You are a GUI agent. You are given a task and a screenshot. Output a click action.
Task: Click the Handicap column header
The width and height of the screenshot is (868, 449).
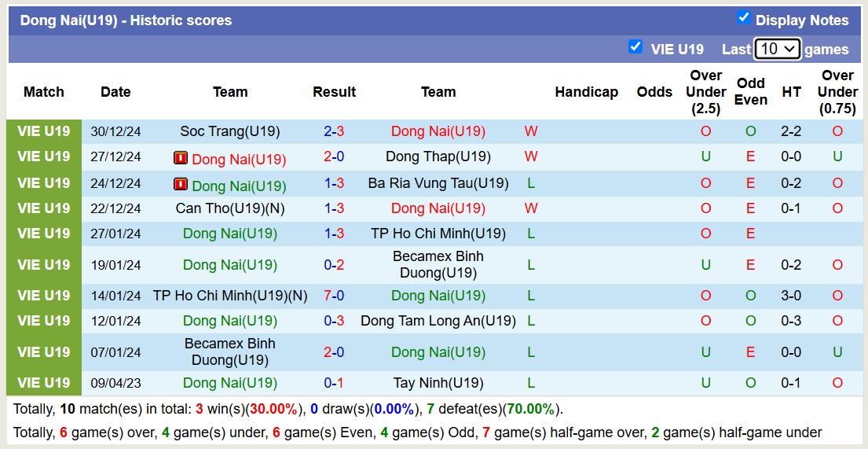tap(586, 92)
